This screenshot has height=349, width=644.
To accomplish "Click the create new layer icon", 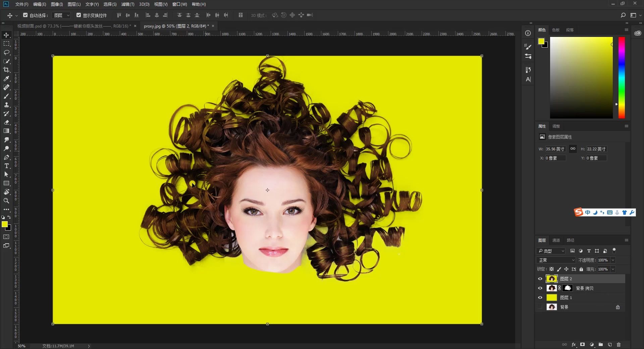I will coord(610,345).
